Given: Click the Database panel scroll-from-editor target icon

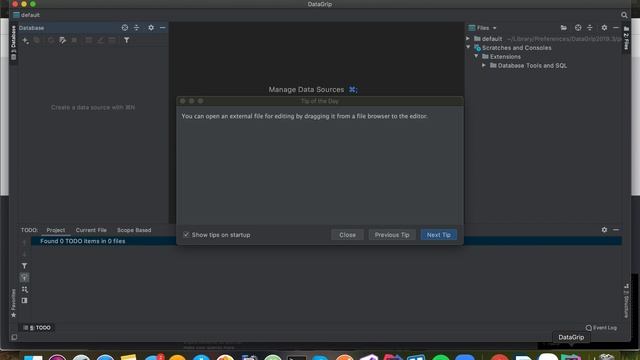Looking at the screenshot, I should [125, 28].
